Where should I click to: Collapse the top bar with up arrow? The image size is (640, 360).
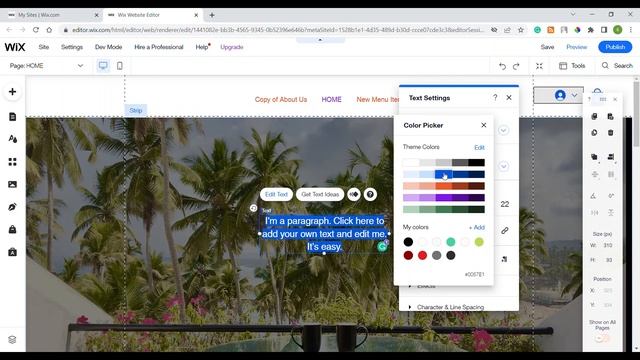pos(320,40)
